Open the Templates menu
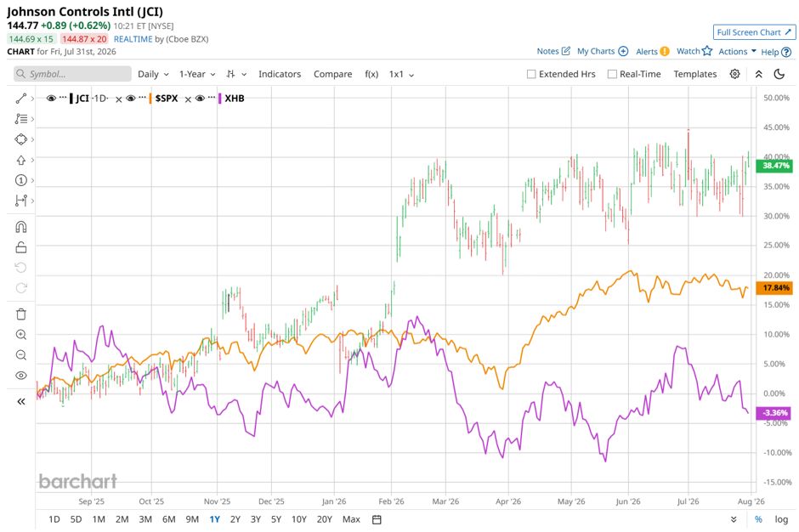Image resolution: width=799 pixels, height=532 pixels. point(695,74)
